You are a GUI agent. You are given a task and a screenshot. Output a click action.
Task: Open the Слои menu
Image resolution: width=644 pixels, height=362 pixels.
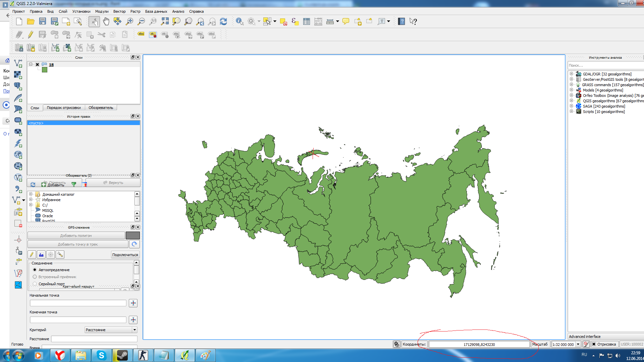tap(35, 107)
